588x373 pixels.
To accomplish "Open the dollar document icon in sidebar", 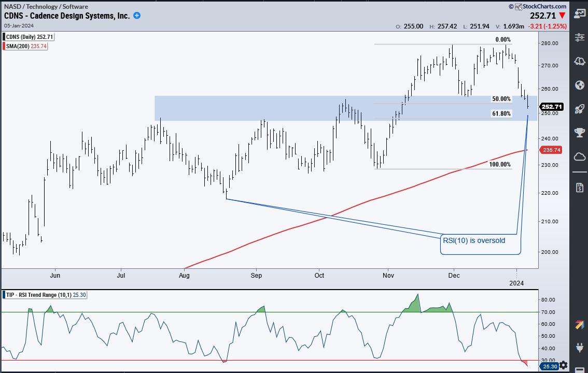I will coord(579,187).
